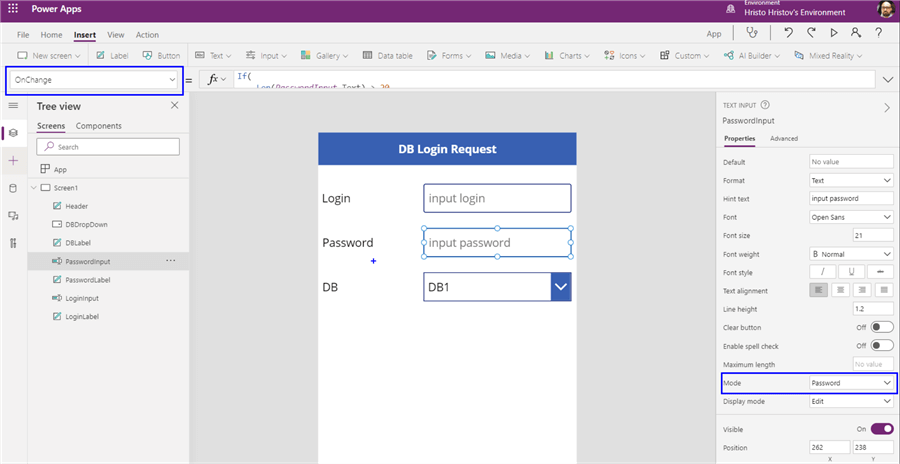Open the Data cylinder icon in left rail

pos(13,188)
